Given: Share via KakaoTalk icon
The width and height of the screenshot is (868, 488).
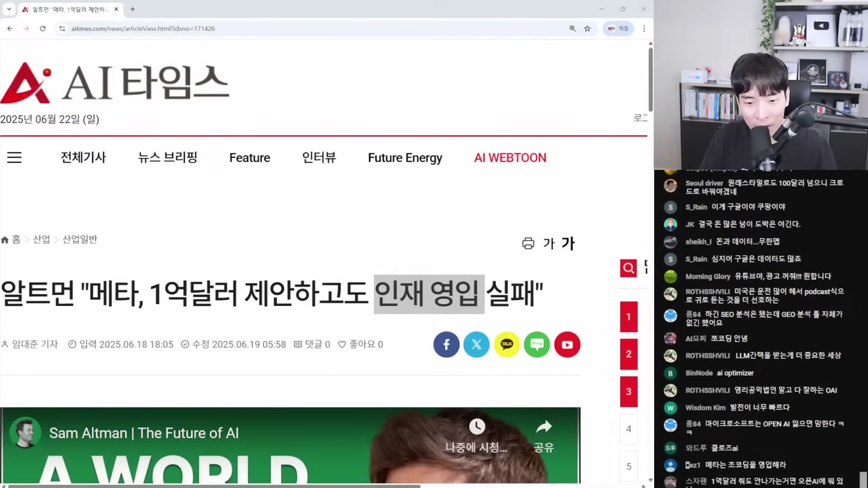Looking at the screenshot, I should [x=507, y=345].
